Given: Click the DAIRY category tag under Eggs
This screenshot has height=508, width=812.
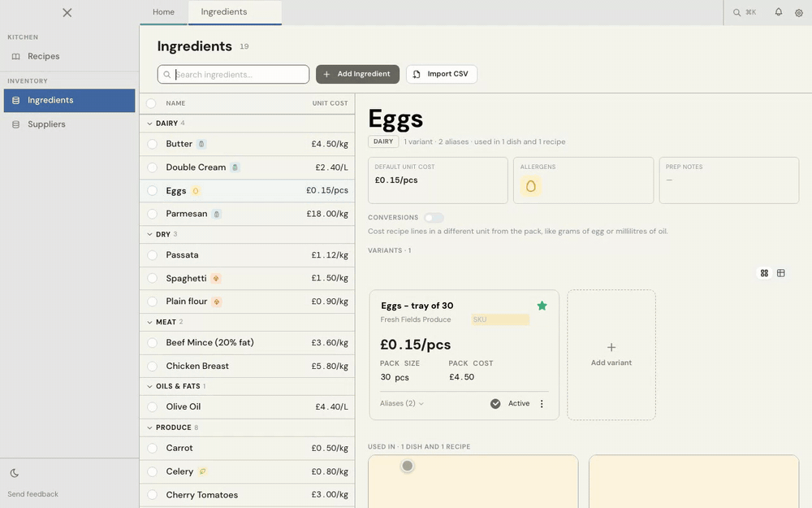Looking at the screenshot, I should [x=383, y=141].
